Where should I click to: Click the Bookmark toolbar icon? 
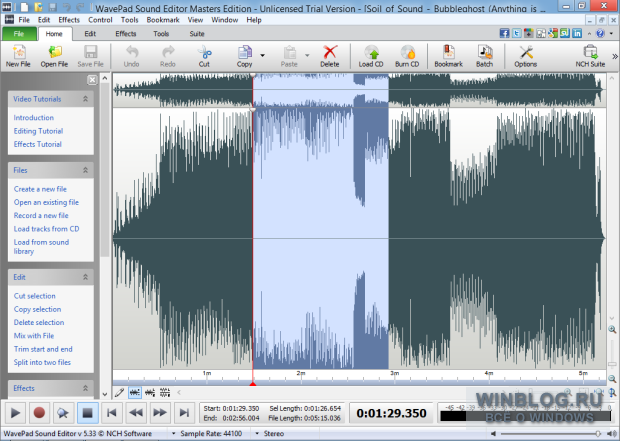click(x=448, y=56)
